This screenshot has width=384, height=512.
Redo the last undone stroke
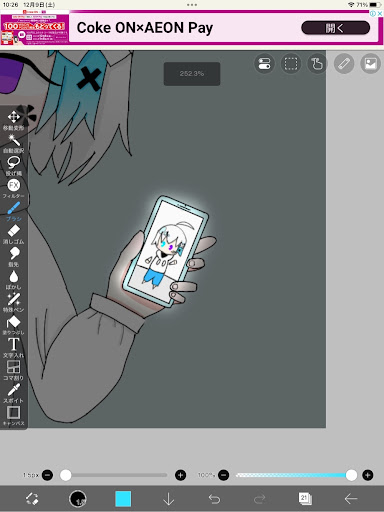[x=259, y=499]
